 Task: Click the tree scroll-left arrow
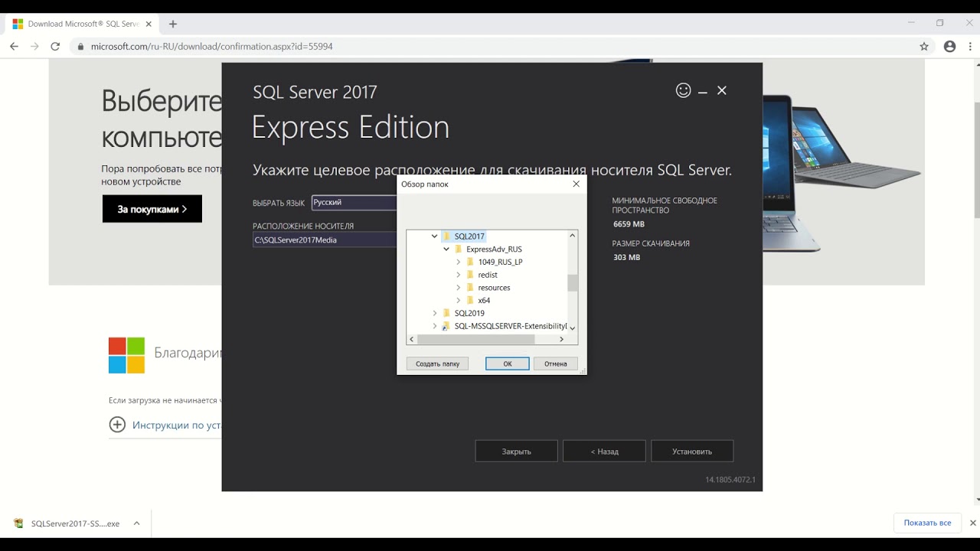click(x=412, y=339)
